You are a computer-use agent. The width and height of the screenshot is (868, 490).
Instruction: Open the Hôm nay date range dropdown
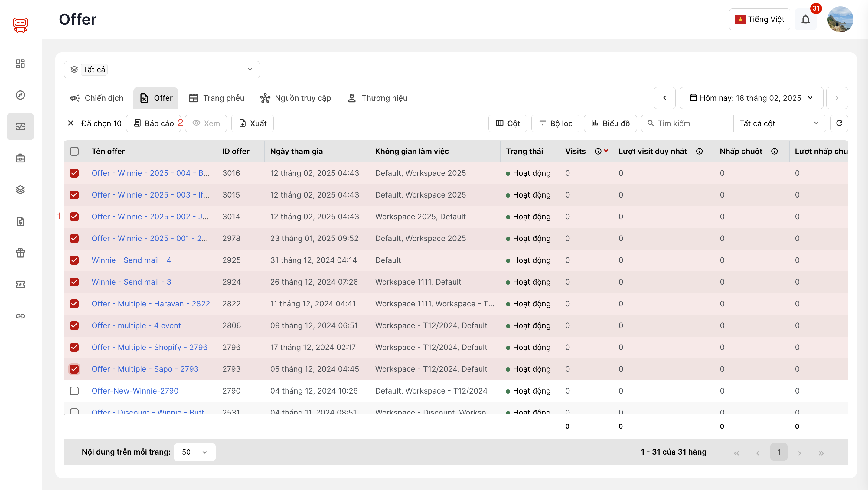tap(751, 98)
